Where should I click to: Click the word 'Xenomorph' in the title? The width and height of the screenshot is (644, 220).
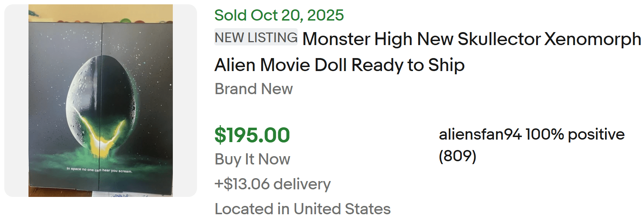tap(592, 39)
